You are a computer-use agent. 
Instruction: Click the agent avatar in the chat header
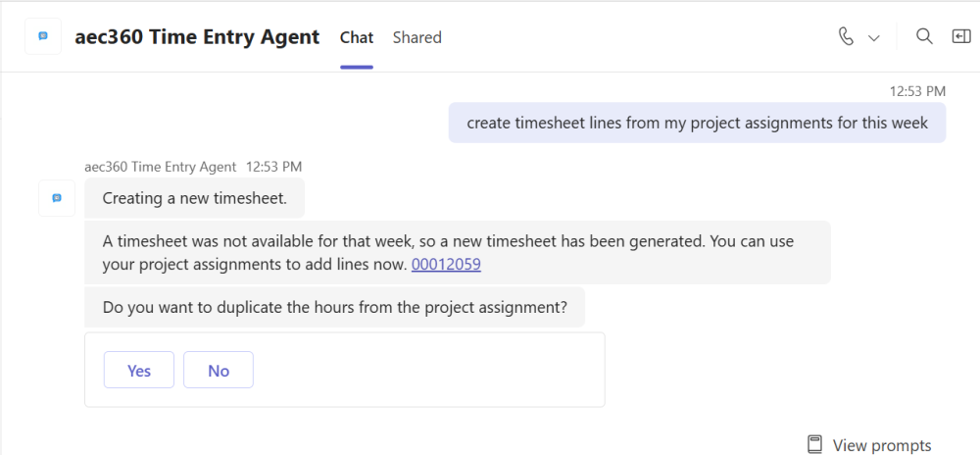tap(43, 36)
